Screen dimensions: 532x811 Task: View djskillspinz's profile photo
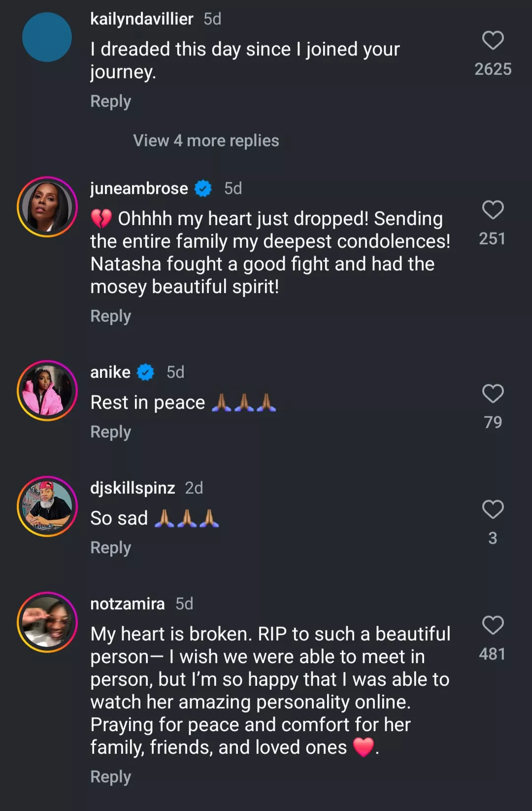[x=47, y=507]
